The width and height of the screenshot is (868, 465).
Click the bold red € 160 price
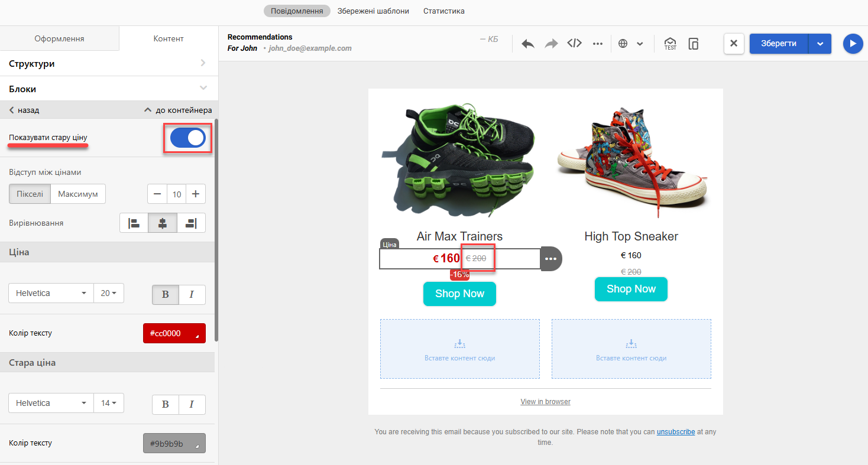coord(446,258)
